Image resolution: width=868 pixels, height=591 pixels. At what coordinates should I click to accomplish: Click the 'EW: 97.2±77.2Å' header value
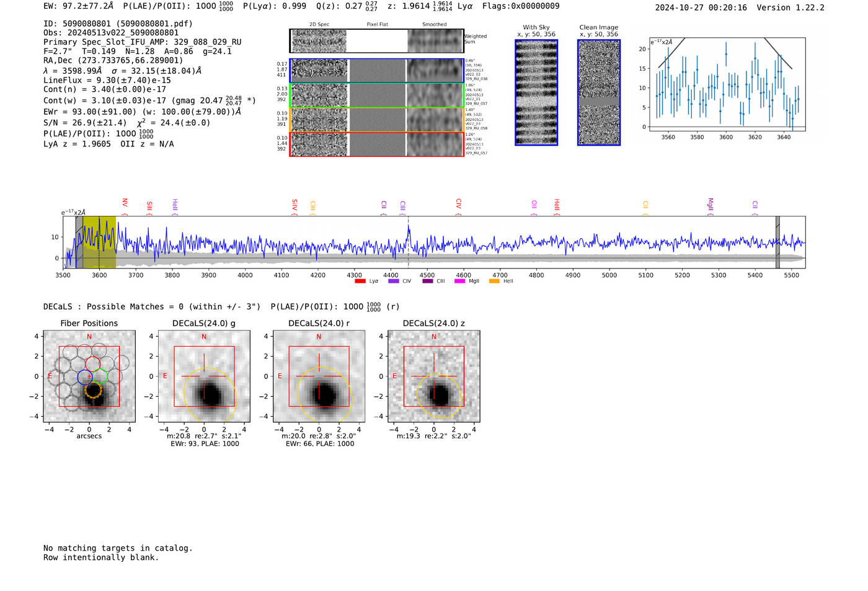pyautogui.click(x=79, y=6)
